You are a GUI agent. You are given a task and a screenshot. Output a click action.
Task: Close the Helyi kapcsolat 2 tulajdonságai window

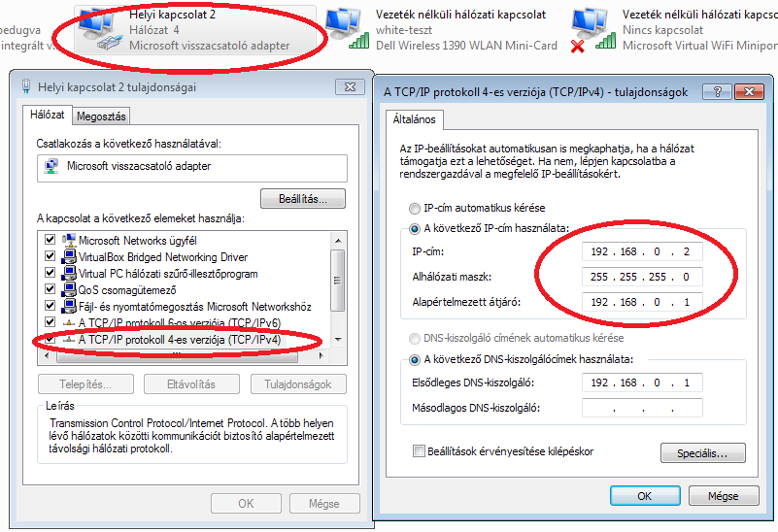click(350, 86)
